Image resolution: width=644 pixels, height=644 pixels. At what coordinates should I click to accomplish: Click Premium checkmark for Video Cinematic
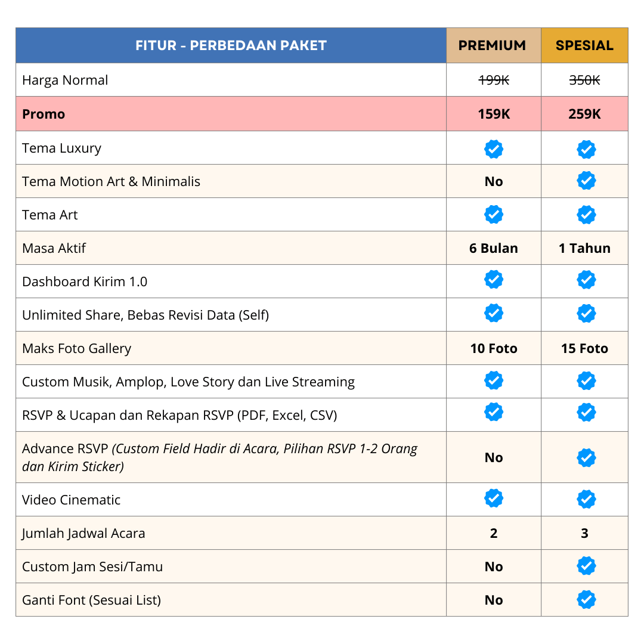494,498
